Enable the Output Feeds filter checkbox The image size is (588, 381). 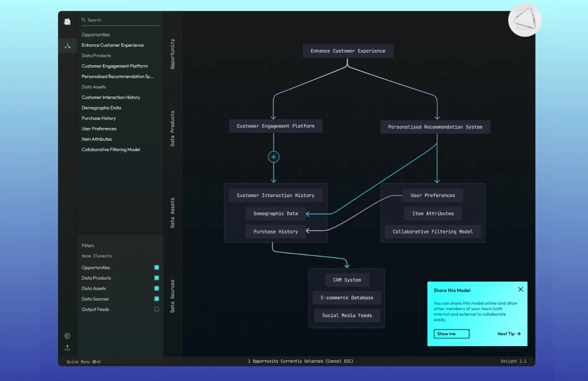tap(156, 309)
